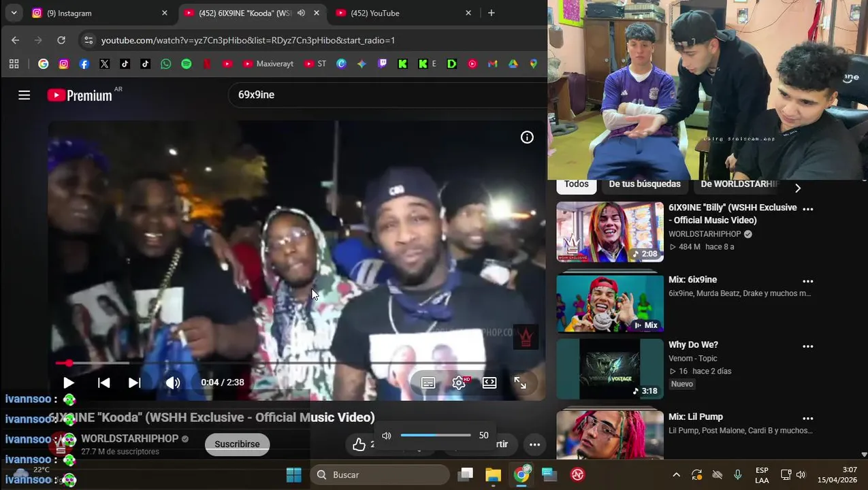Click the address bar URL
The image size is (868, 490).
pyautogui.click(x=248, y=40)
